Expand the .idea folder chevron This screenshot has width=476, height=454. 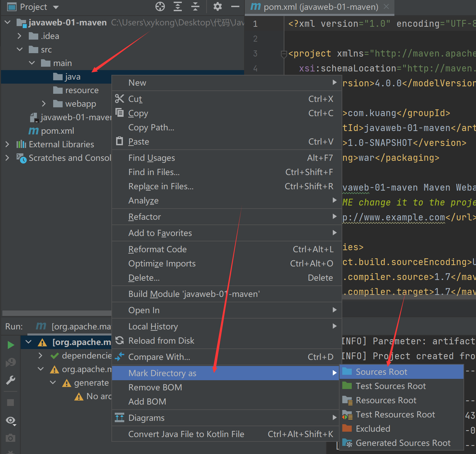pos(20,36)
